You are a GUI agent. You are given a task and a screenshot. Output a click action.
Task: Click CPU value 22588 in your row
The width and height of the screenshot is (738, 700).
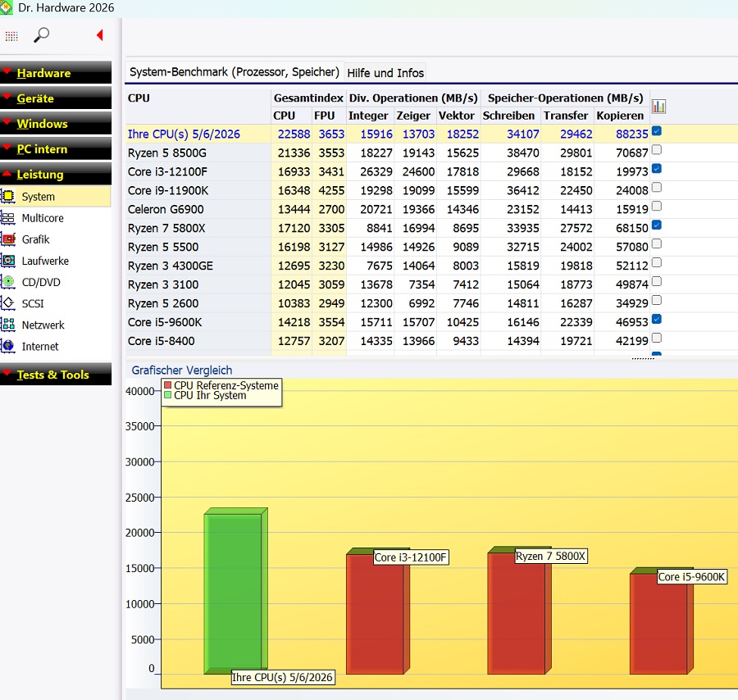pyautogui.click(x=294, y=134)
